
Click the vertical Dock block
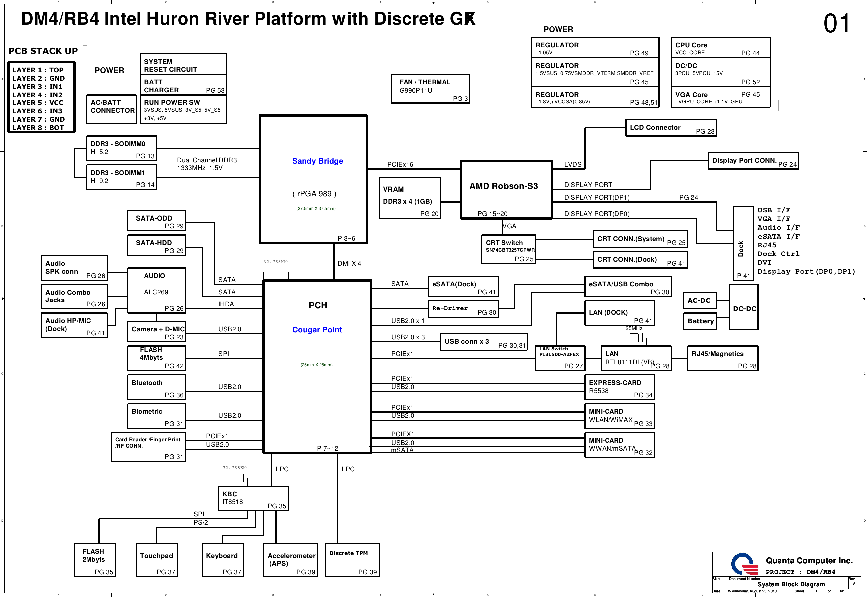[743, 243]
